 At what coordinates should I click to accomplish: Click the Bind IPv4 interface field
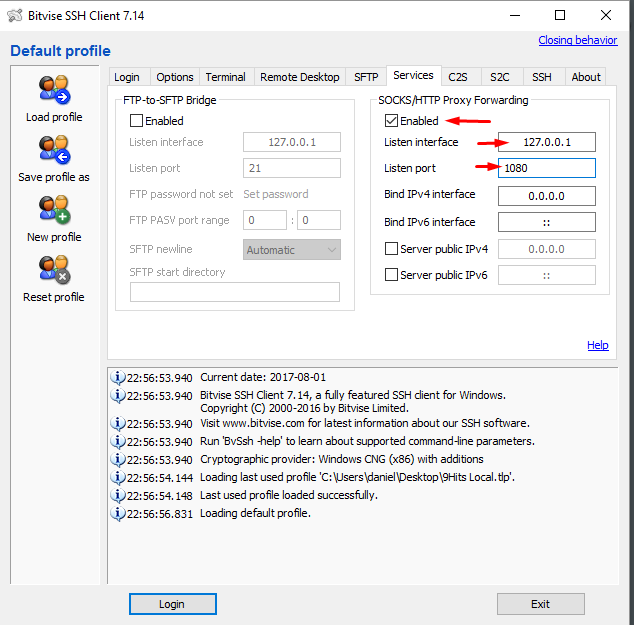point(547,196)
